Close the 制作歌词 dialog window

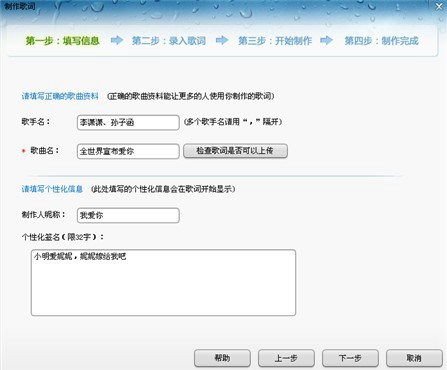(439, 6)
